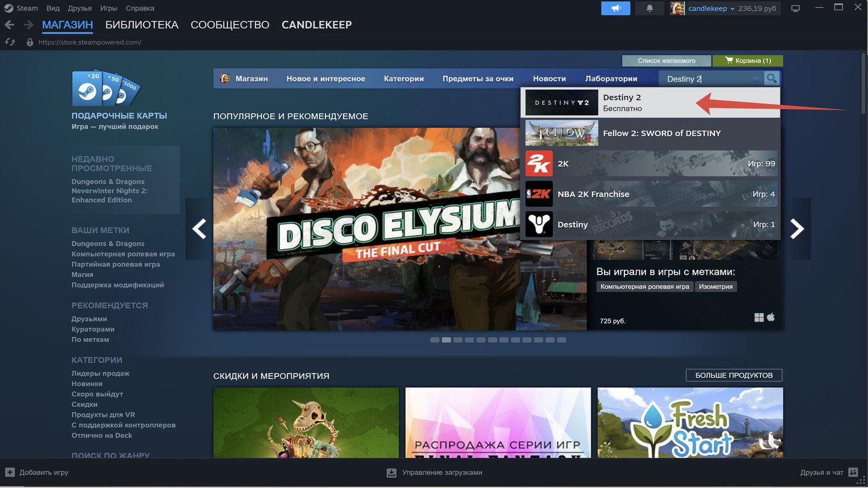The width and height of the screenshot is (868, 488).
Task: Reload the store page
Action: pyautogui.click(x=10, y=42)
